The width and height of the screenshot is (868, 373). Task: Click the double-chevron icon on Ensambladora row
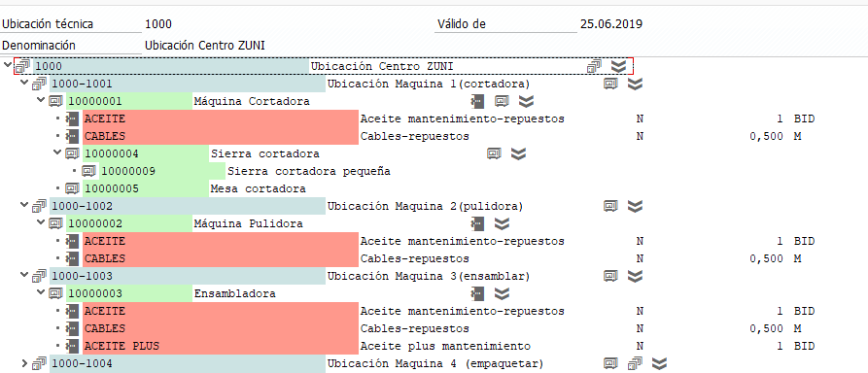click(x=502, y=293)
